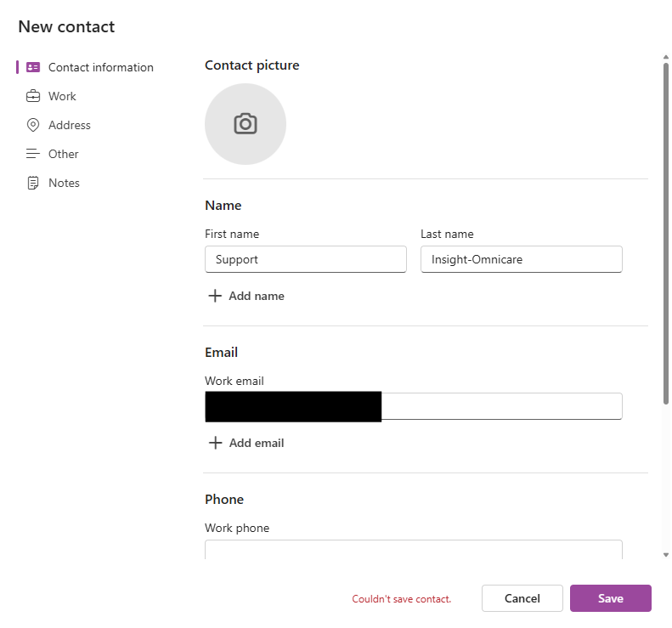Click the Address location pin icon
This screenshot has height=628, width=672.
tap(33, 125)
